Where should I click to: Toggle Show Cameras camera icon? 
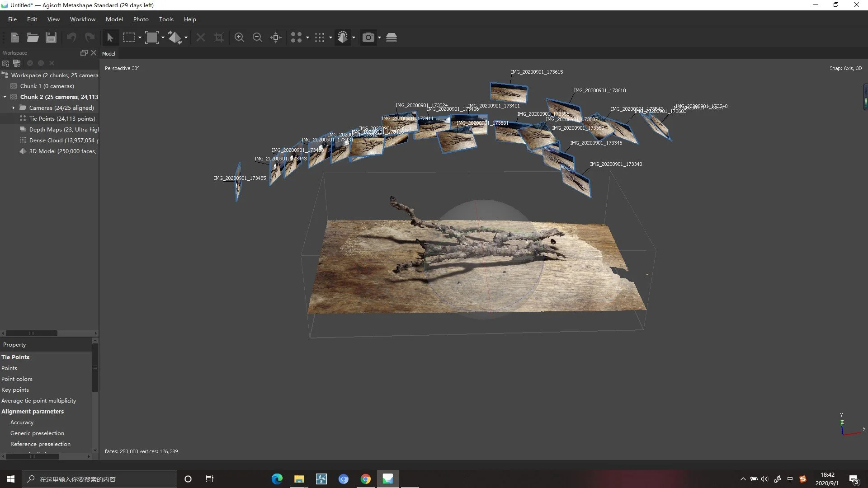(x=368, y=38)
